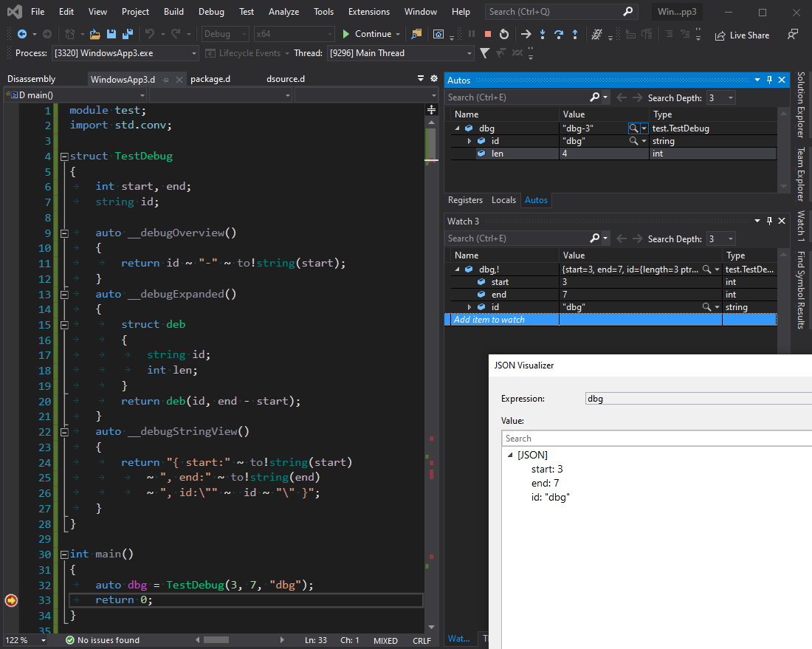812x649 pixels.
Task: Close the Autos panel
Action: [x=782, y=80]
